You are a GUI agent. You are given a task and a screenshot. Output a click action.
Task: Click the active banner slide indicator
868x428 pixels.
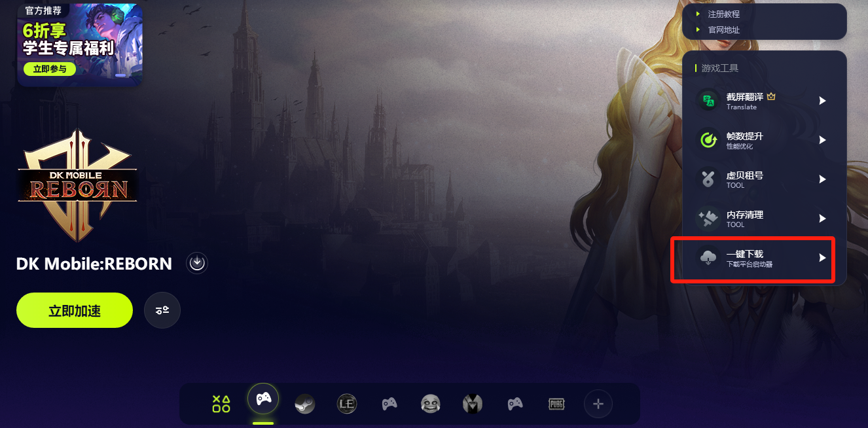pos(120,75)
